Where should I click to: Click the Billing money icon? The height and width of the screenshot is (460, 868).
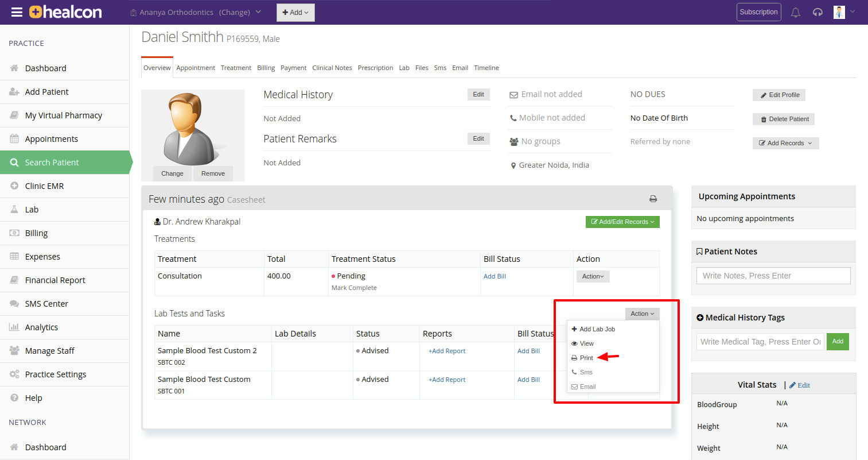14,233
